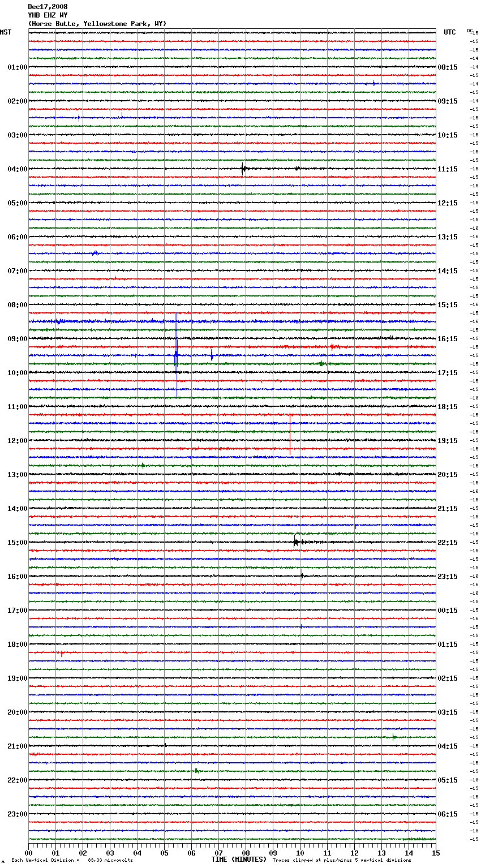
Task: Click the 13:15 UTC time label
Action: click(448, 237)
